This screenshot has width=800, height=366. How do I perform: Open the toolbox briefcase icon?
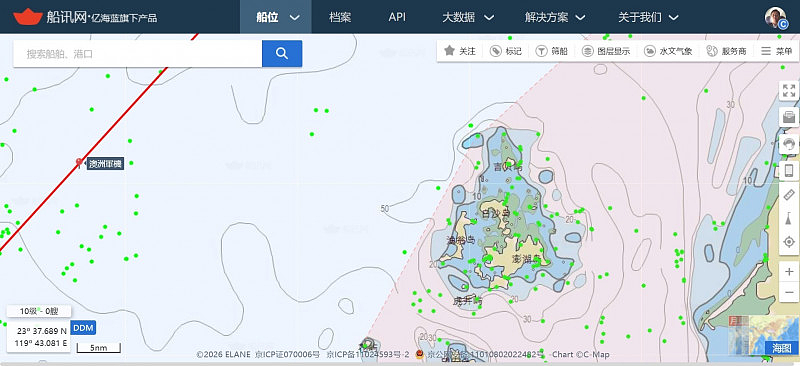coord(789,117)
